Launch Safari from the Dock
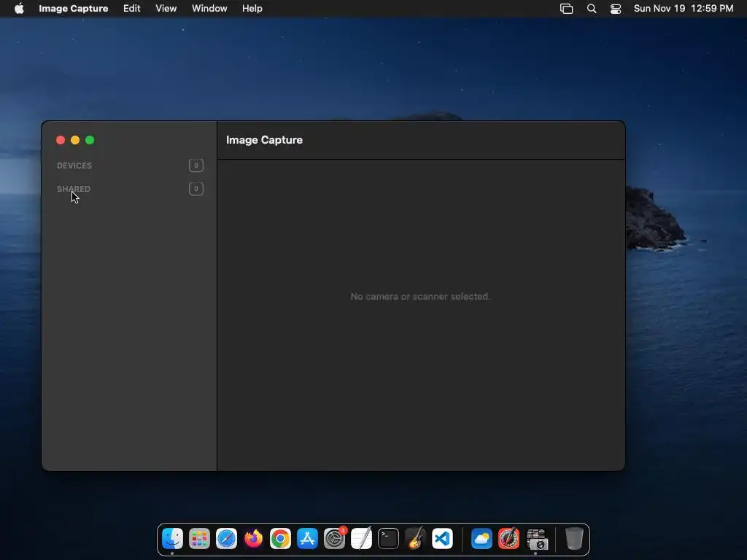 pos(226,539)
